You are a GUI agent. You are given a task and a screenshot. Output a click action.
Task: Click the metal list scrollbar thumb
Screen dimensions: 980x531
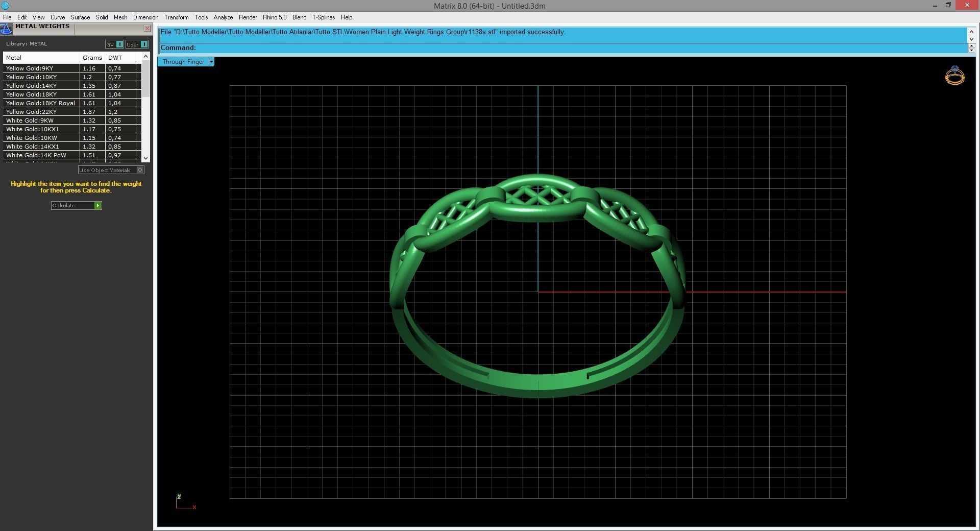click(x=146, y=79)
